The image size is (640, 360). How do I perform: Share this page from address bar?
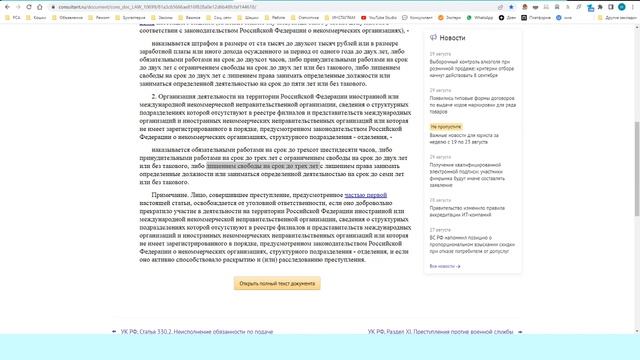pyautogui.click(x=500, y=7)
